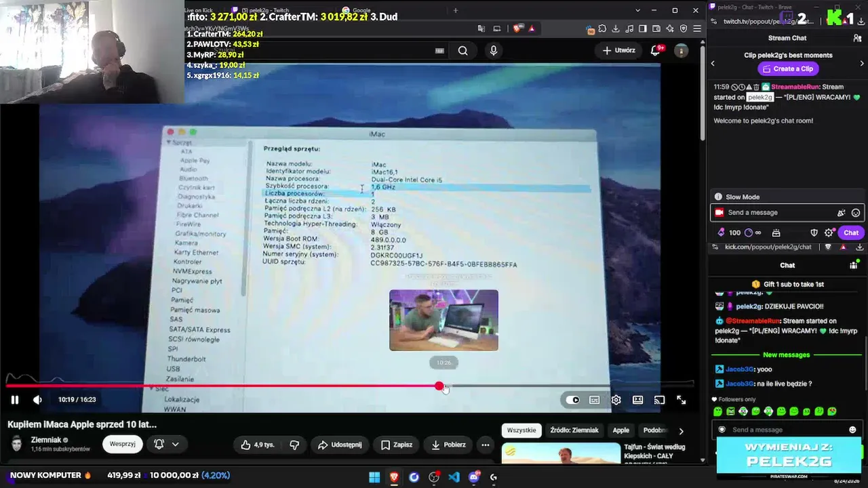Expand the browser tab search dropdown
This screenshot has width=868, height=488.
(638, 10)
